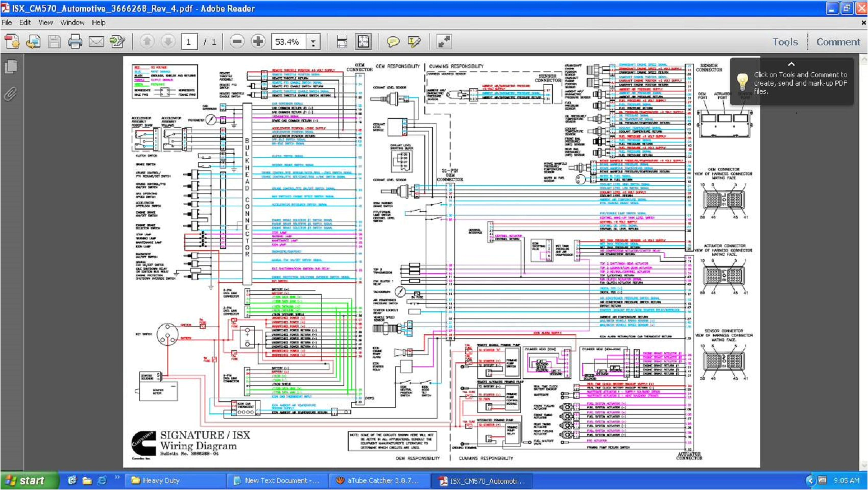Collapse the Tools tip popup via chevron
This screenshot has height=490, width=868.
791,64
